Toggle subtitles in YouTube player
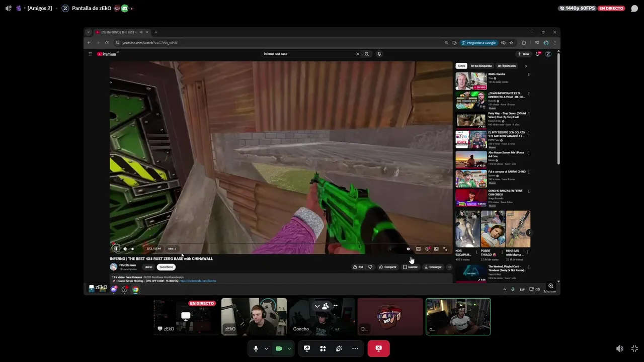 (418, 249)
